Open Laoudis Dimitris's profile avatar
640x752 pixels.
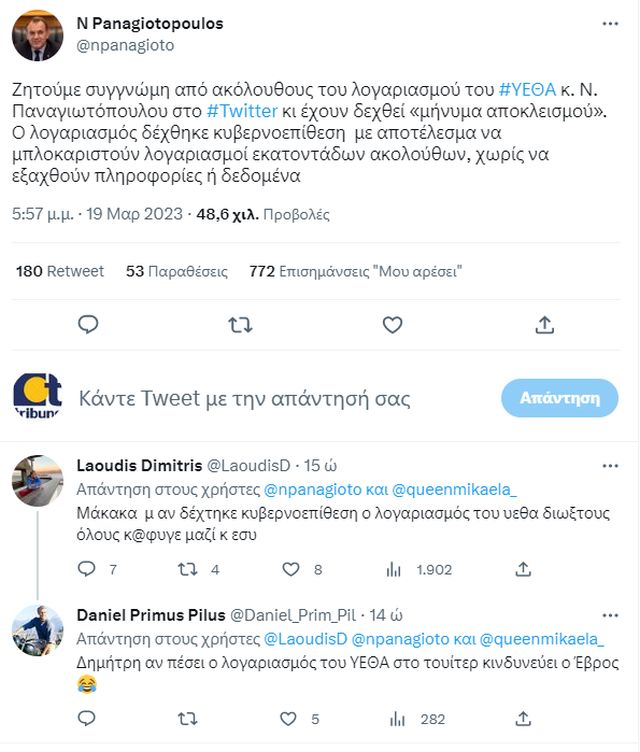click(37, 482)
